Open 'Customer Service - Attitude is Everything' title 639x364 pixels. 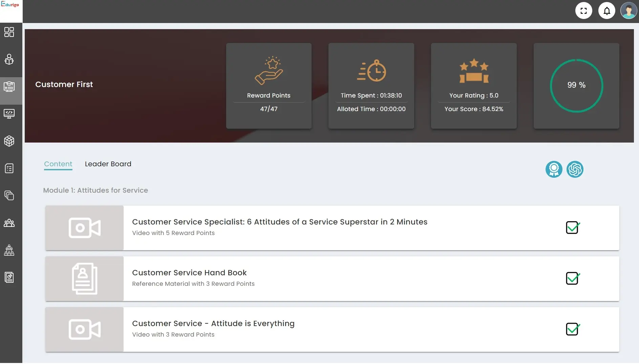[x=213, y=324]
